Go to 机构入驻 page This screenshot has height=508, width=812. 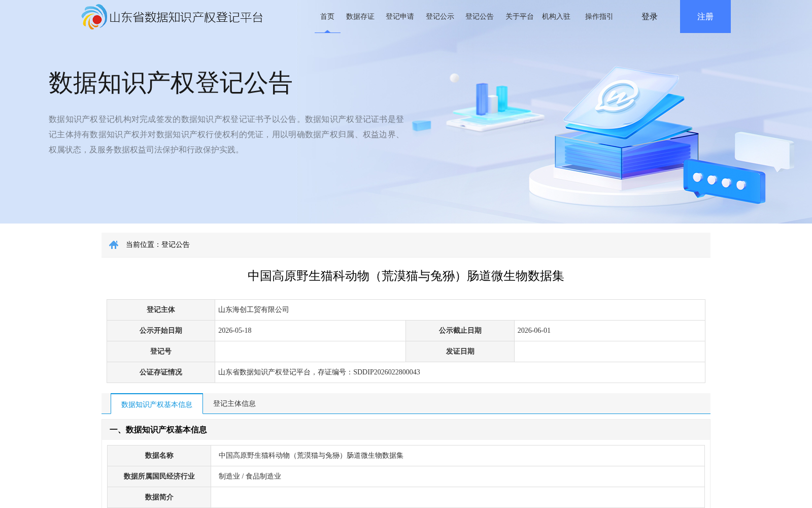click(x=556, y=17)
